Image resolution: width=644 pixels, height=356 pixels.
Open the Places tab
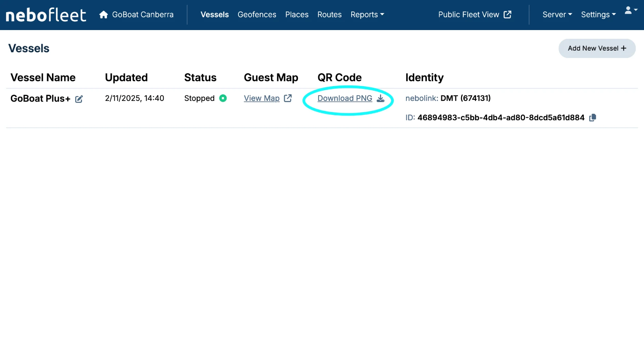pos(297,15)
